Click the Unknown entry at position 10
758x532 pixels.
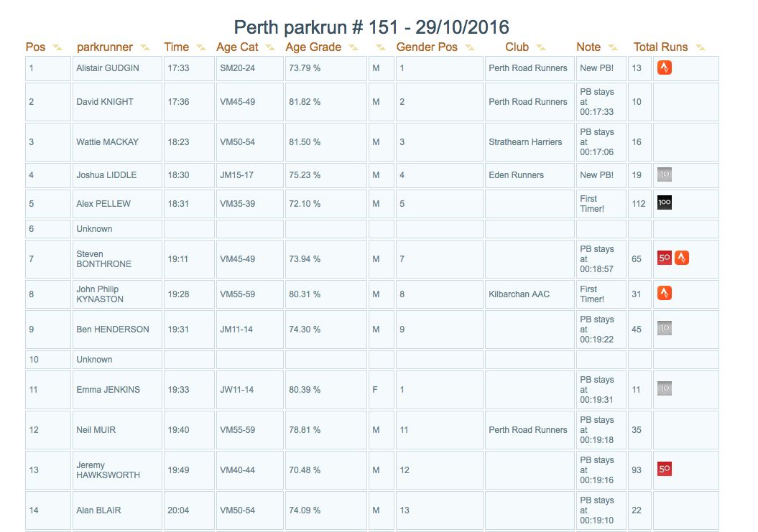(94, 360)
